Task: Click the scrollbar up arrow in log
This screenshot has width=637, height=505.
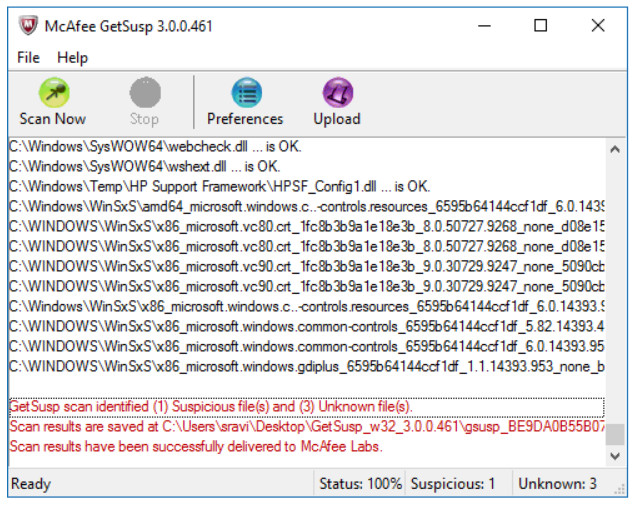Action: tap(615, 150)
